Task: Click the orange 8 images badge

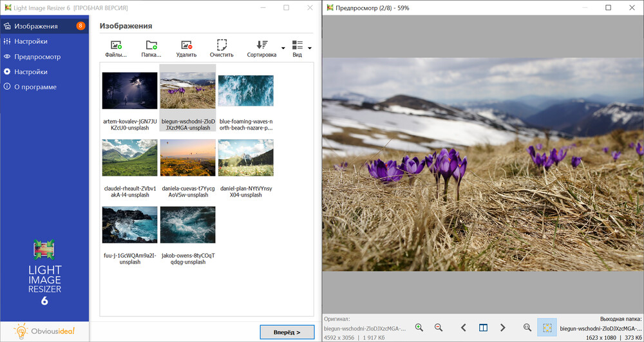Action: click(80, 26)
